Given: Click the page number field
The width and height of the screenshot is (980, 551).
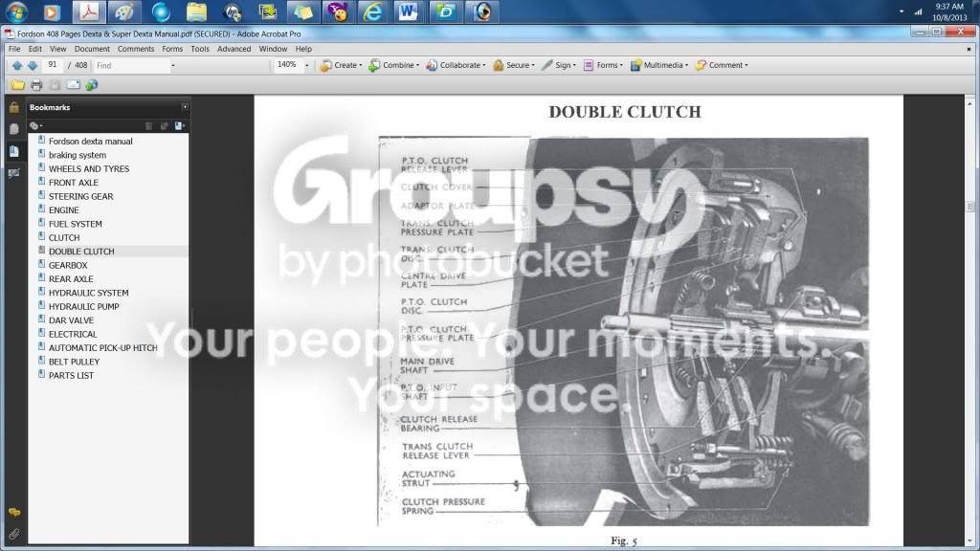Looking at the screenshot, I should pyautogui.click(x=53, y=65).
